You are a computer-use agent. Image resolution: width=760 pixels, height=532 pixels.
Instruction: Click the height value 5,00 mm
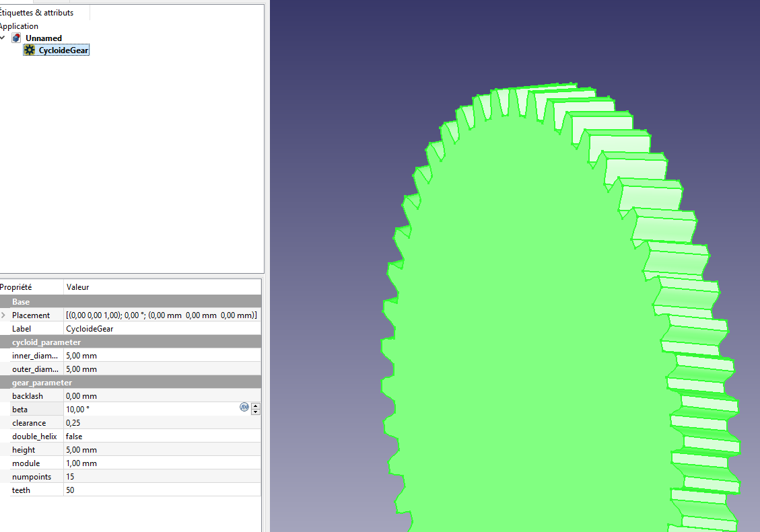point(162,450)
